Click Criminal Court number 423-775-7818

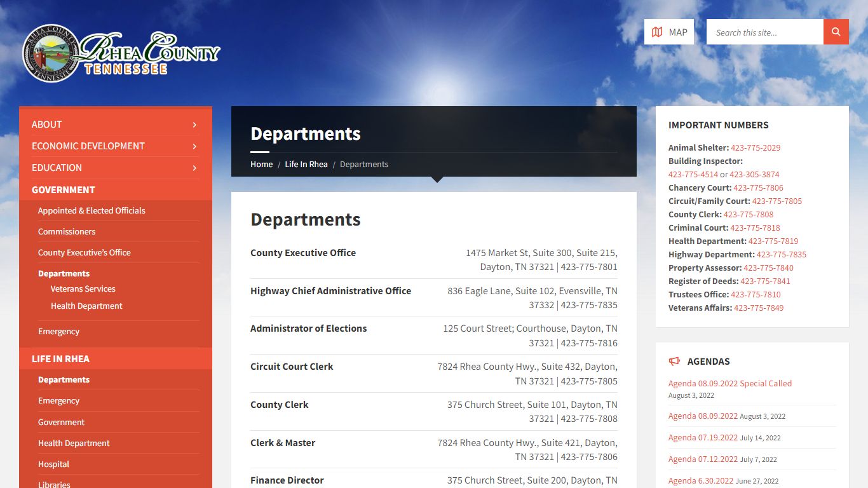click(756, 227)
